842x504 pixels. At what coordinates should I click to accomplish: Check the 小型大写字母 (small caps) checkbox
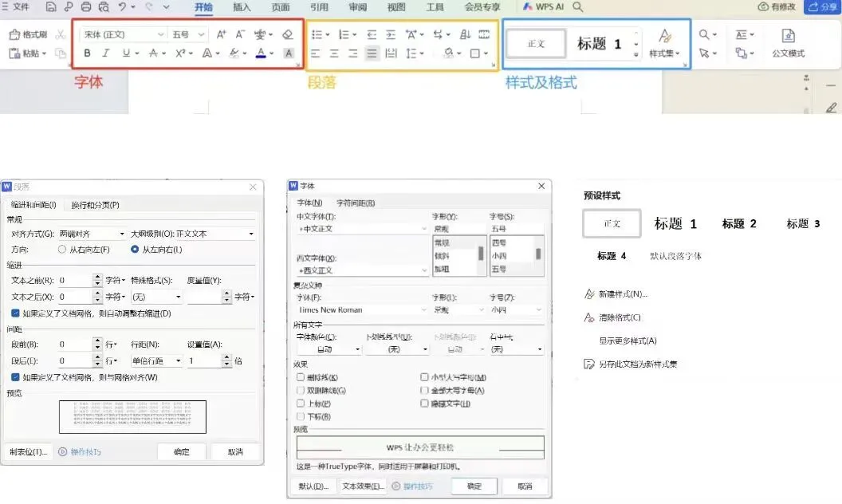424,377
